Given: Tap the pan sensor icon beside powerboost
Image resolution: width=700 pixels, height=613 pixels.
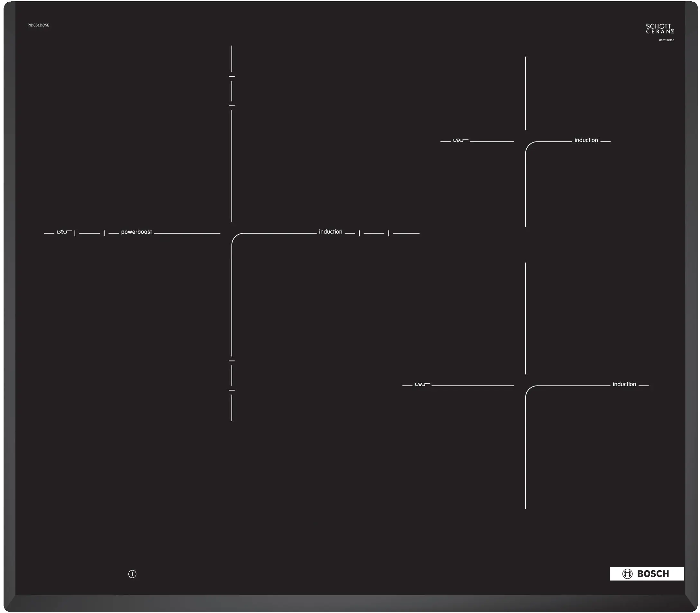Looking at the screenshot, I should [x=64, y=232].
